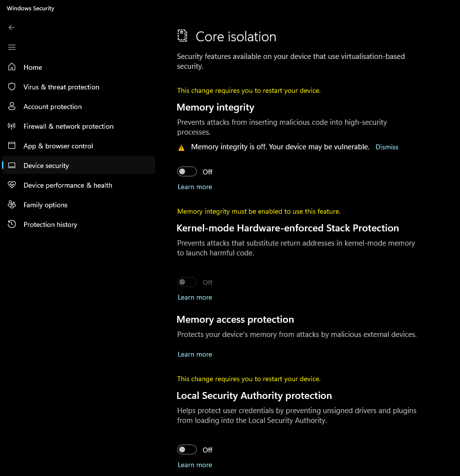
Task: Click the Protection history clock icon
Action: click(11, 224)
